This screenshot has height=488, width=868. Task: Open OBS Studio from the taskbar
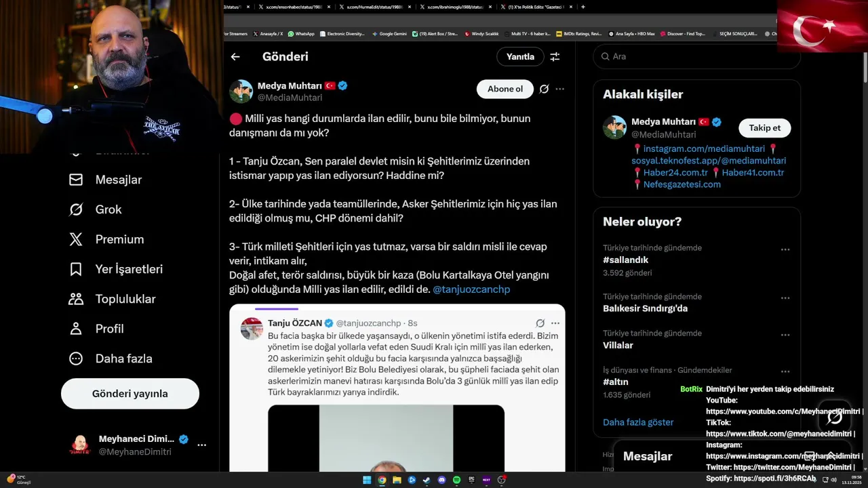[x=501, y=480]
